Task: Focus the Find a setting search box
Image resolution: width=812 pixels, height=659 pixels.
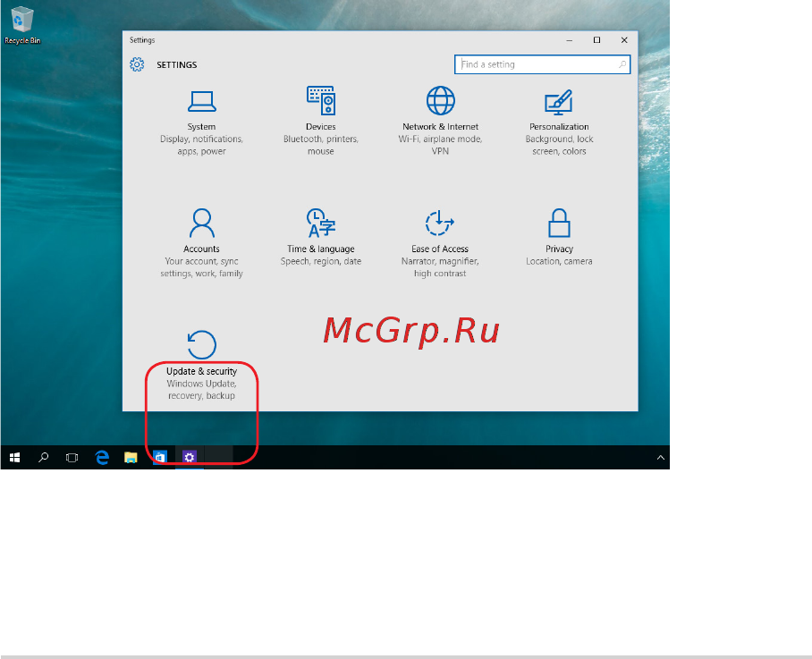Action: coord(542,64)
